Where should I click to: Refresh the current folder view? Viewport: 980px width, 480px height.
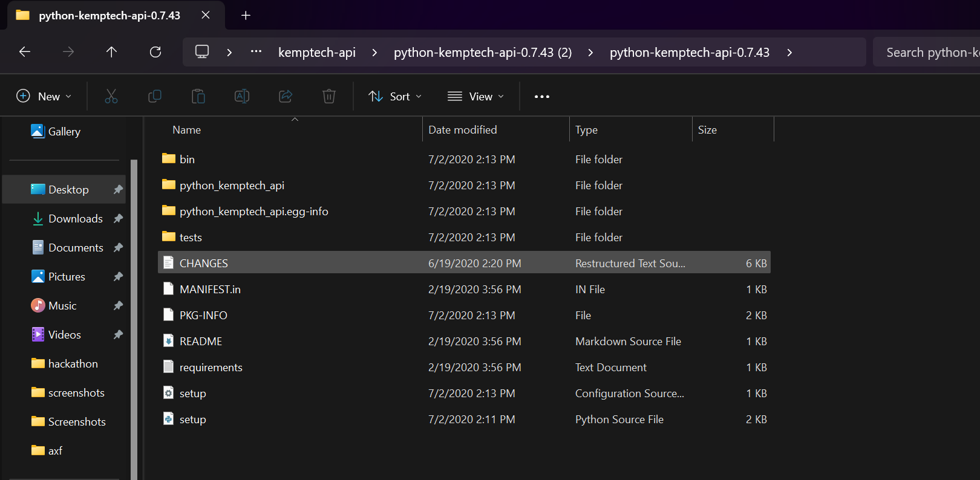point(155,52)
